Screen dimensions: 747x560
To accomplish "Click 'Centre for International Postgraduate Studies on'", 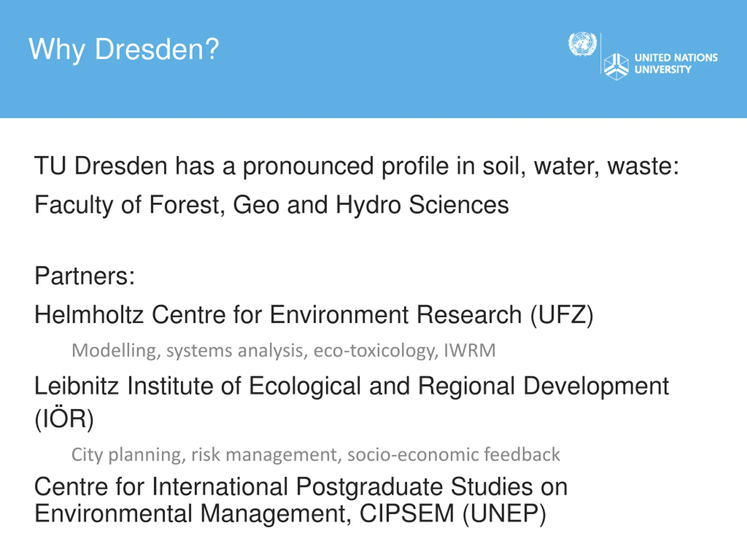I will pyautogui.click(x=301, y=487).
